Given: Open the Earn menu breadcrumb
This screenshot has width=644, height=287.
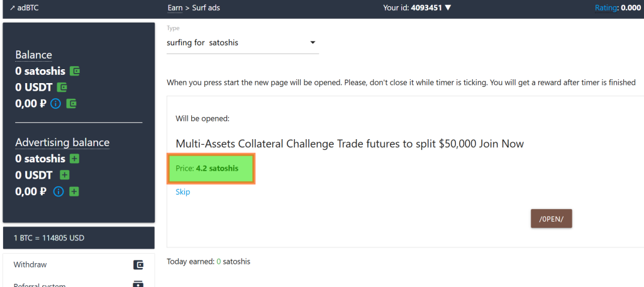Looking at the screenshot, I should click(175, 8).
